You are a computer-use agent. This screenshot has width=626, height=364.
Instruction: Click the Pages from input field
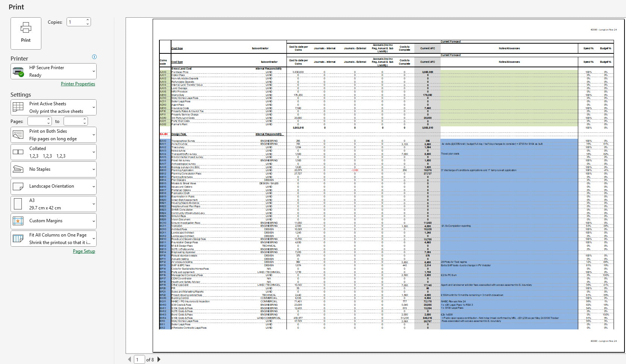pyautogui.click(x=38, y=121)
